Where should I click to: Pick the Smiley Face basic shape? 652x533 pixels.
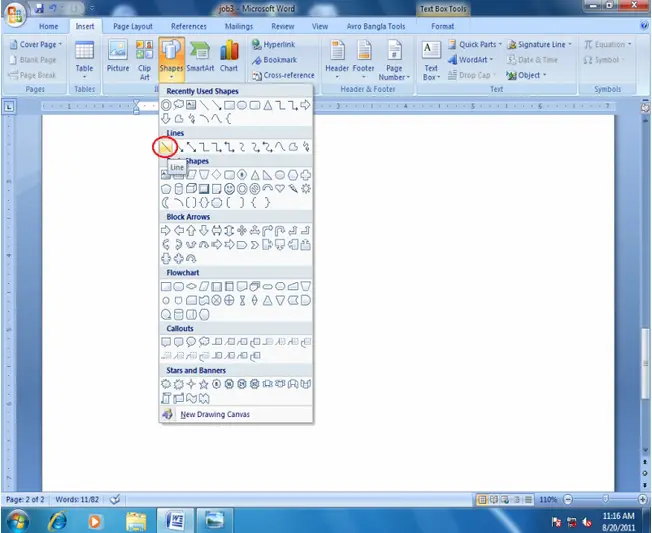(x=229, y=189)
